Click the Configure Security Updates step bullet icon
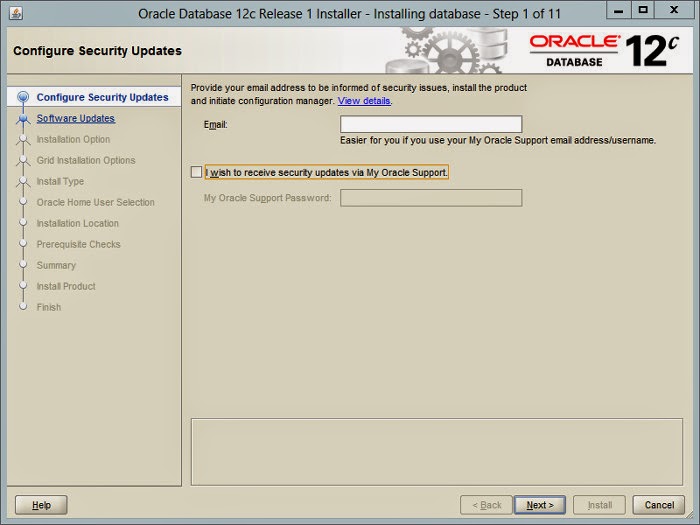The width and height of the screenshot is (700, 525). point(23,97)
